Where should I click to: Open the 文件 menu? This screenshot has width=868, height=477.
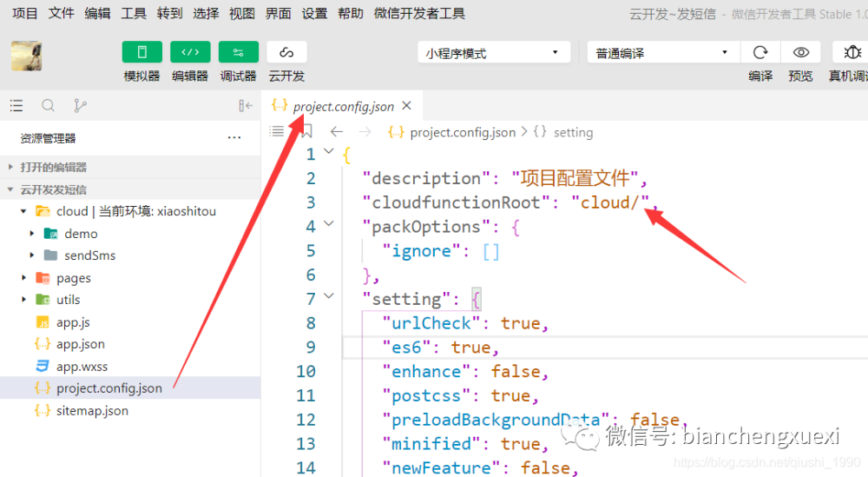(x=61, y=13)
